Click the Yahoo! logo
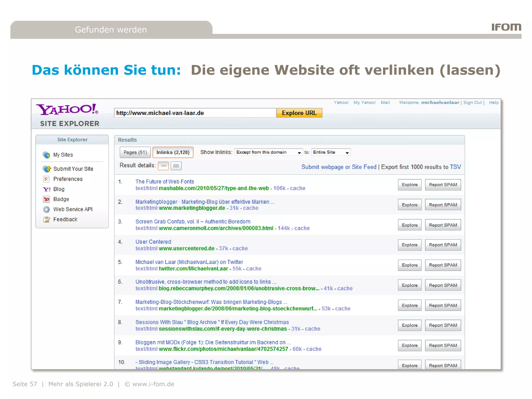 (67, 109)
